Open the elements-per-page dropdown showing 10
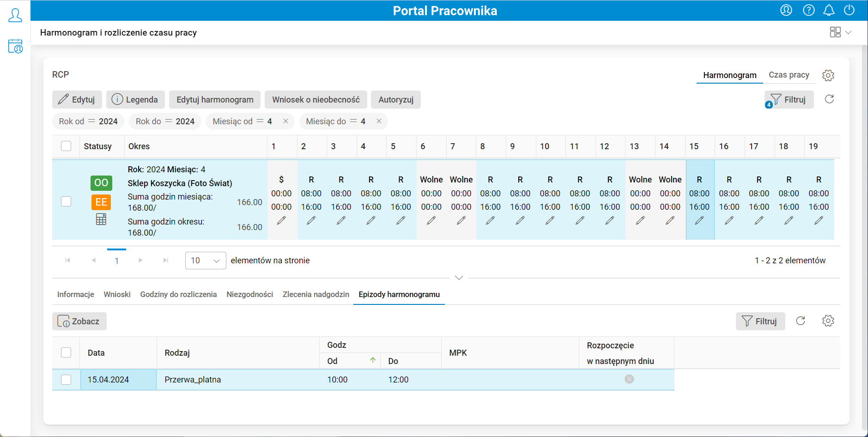Screen dimensions: 868x437 click(205, 260)
